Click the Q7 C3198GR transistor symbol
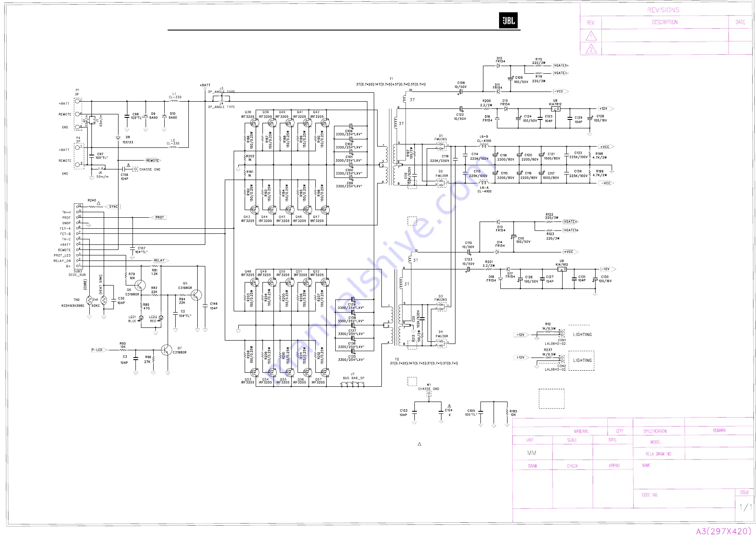Screen dimensions: 756x535 pyautogui.click(x=166, y=350)
